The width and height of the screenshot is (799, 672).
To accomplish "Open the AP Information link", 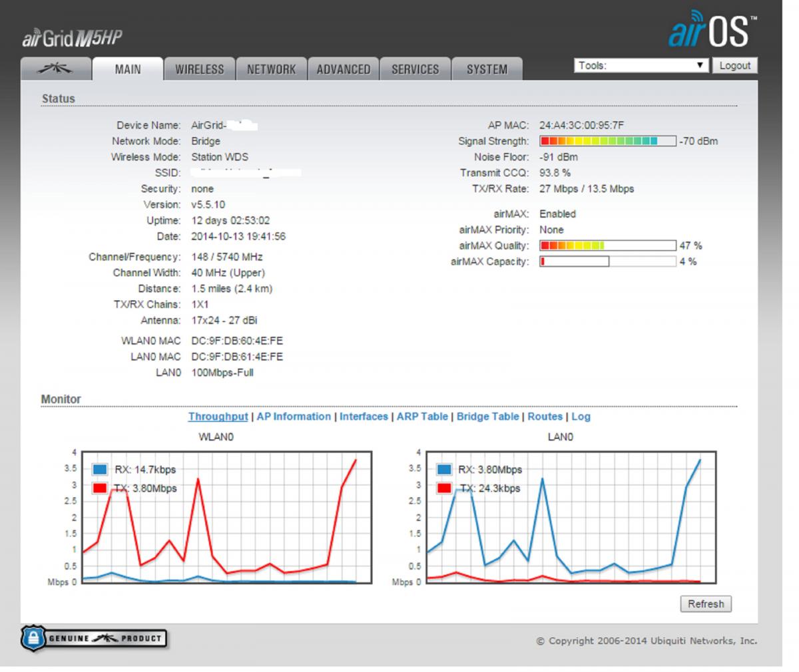I will coord(294,417).
